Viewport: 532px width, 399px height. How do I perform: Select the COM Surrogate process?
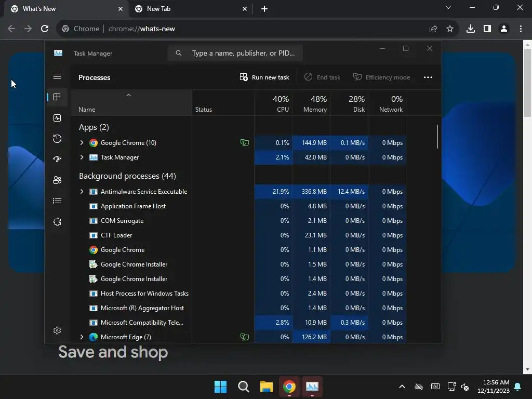pyautogui.click(x=238, y=221)
